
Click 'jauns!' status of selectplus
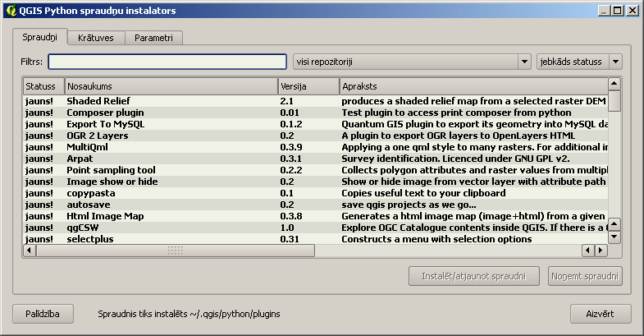click(39, 239)
